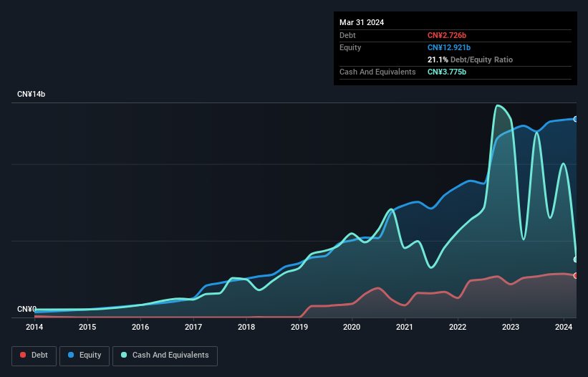Toggle Cash And Equivalents legend button
This screenshot has width=588, height=377.
point(165,355)
